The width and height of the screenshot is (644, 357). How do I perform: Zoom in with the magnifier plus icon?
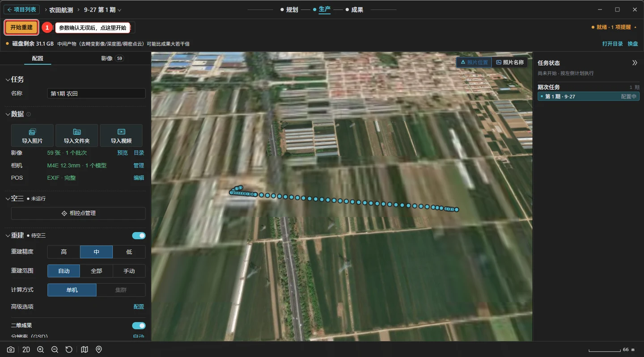(x=40, y=349)
